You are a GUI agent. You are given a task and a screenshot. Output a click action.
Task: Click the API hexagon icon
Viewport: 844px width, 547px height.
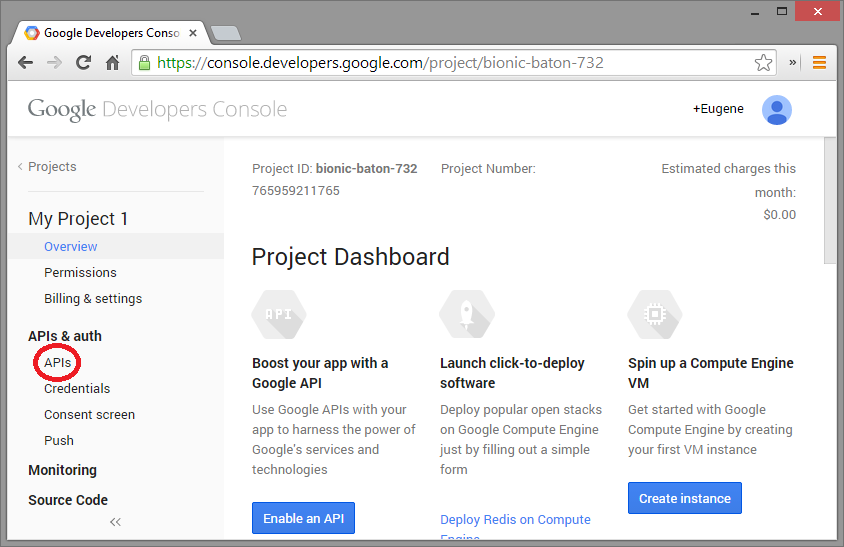(279, 314)
